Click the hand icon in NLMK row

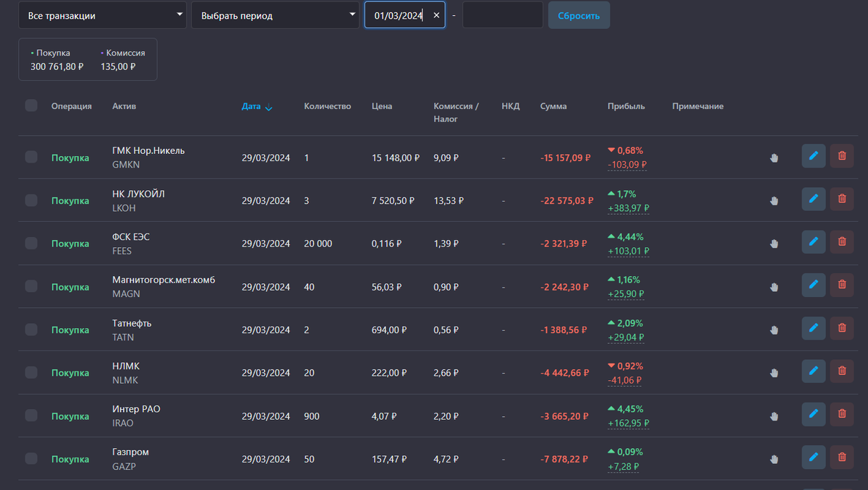774,373
